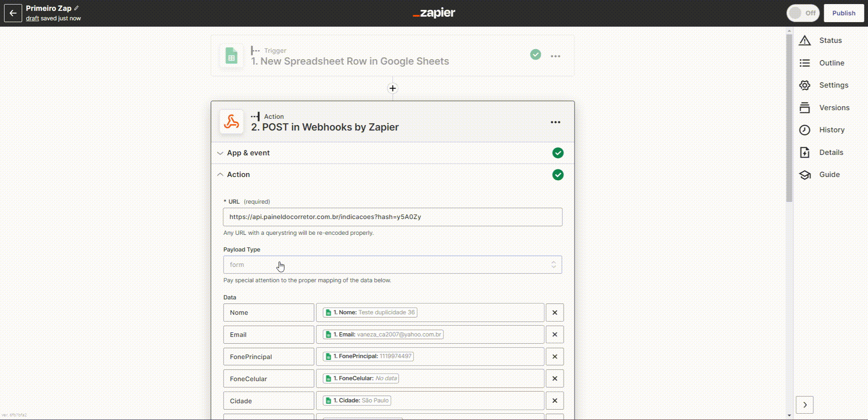Select the Google Sheets trigger icon
The height and width of the screenshot is (420, 868).
click(231, 56)
